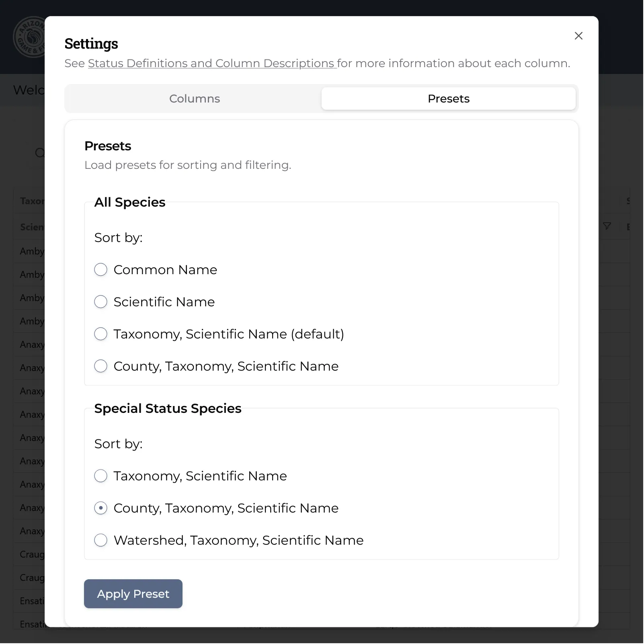Viewport: 644px width, 644px height.
Task: Select Special Status Taxonomy, Scientific Name option
Action: tap(101, 476)
